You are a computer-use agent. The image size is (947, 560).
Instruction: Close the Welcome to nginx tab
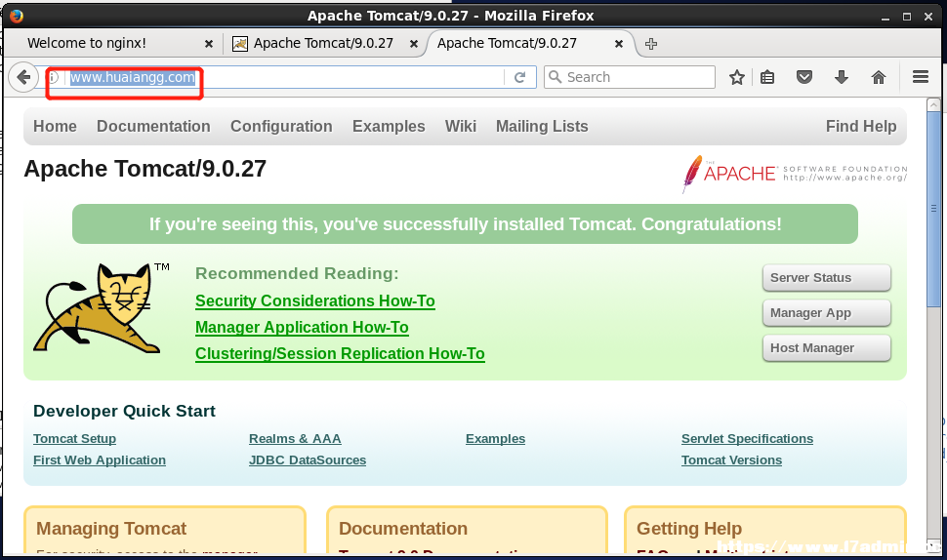pyautogui.click(x=208, y=44)
